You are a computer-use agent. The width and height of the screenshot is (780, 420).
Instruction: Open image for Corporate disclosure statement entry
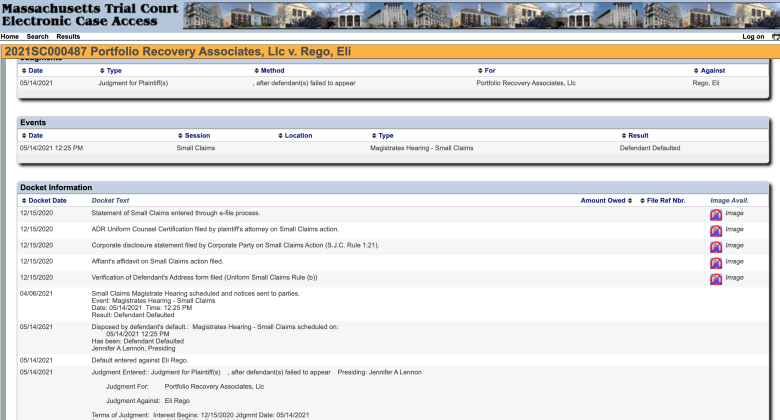pos(716,247)
